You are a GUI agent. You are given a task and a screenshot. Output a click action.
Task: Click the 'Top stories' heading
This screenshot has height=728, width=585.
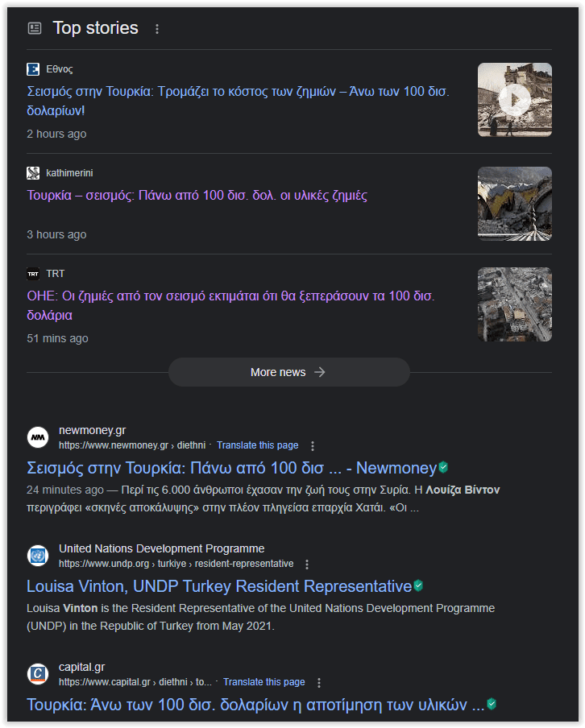[96, 28]
